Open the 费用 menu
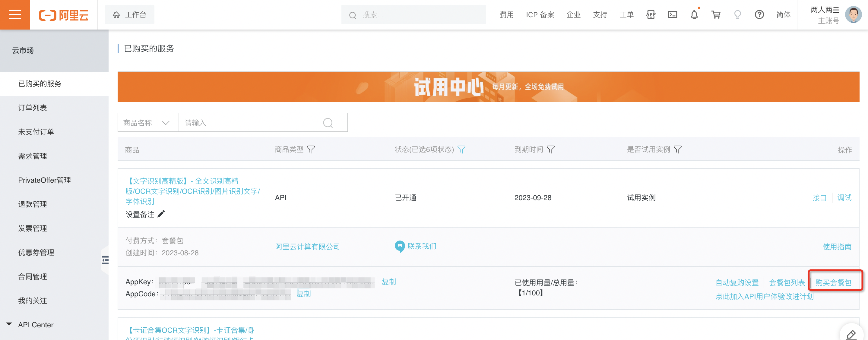The height and width of the screenshot is (340, 868). click(x=506, y=15)
